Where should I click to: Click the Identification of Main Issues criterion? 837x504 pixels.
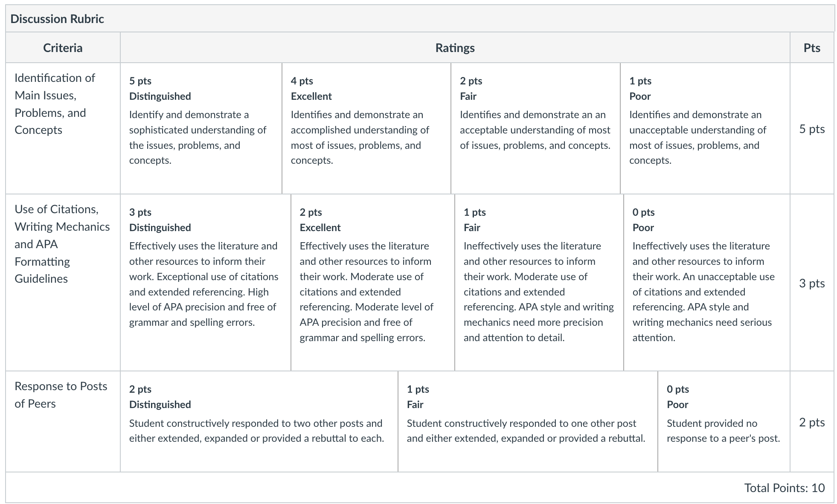55,104
